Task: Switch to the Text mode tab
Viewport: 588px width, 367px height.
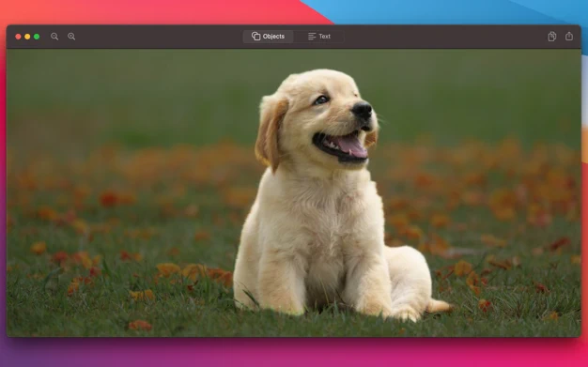Action: pos(319,37)
